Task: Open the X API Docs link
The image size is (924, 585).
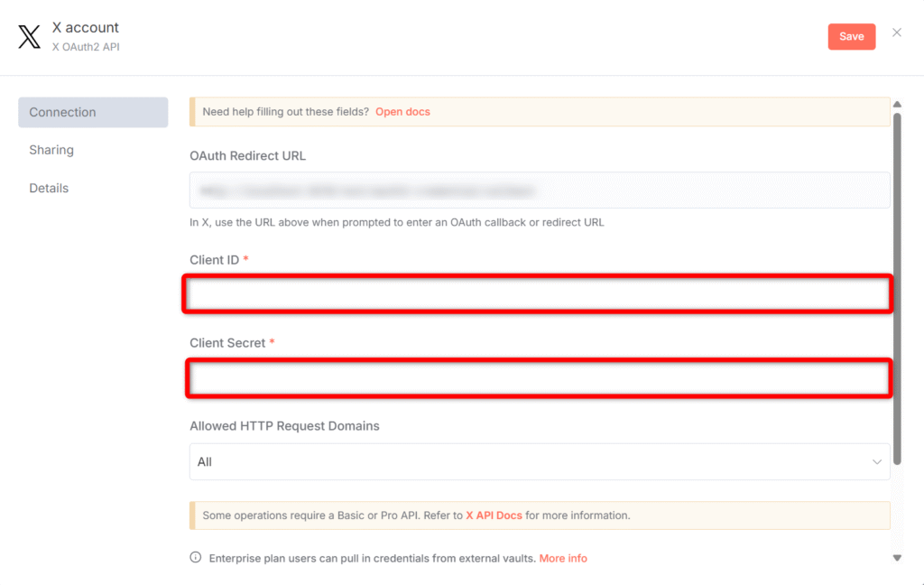Action: click(494, 515)
